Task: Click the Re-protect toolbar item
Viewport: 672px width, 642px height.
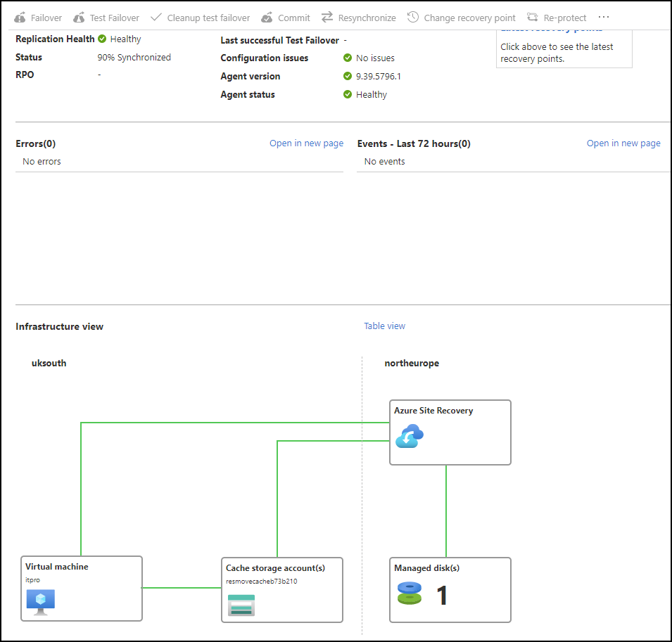Action: click(x=557, y=18)
